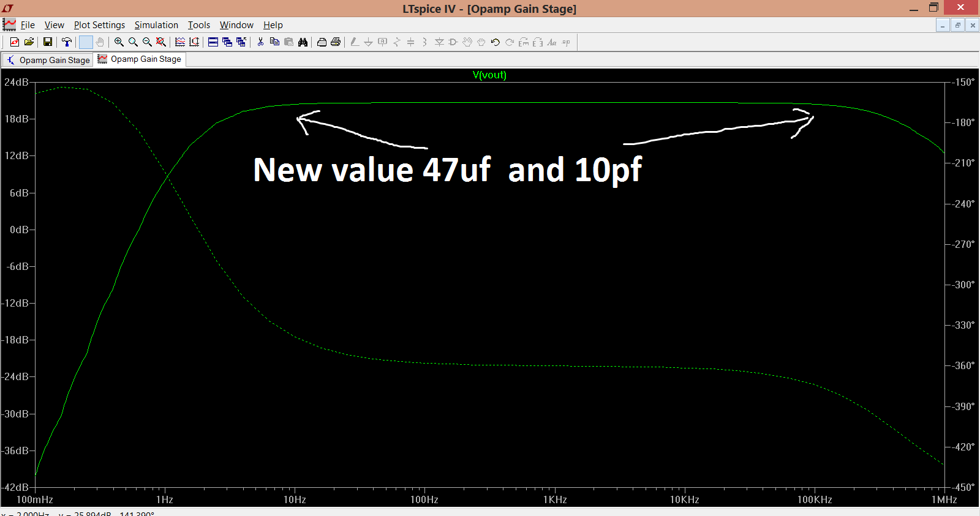
Task: Open the Simulation menu
Action: click(156, 25)
